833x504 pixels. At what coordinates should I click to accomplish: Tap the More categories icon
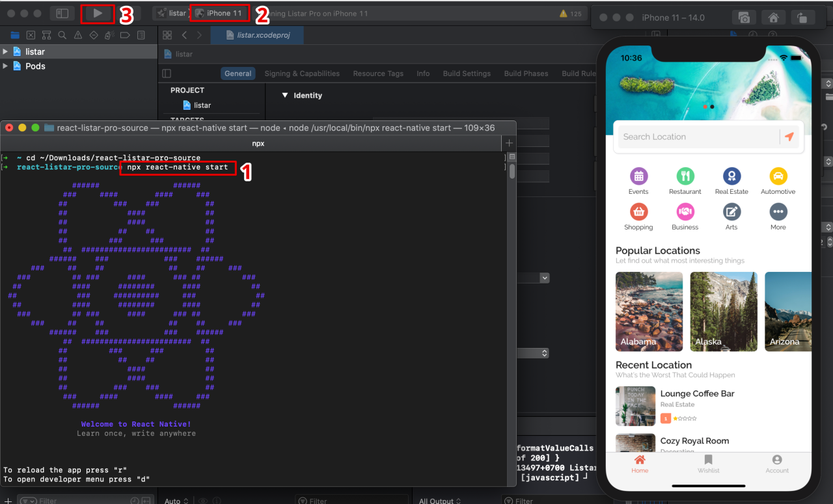778,217
